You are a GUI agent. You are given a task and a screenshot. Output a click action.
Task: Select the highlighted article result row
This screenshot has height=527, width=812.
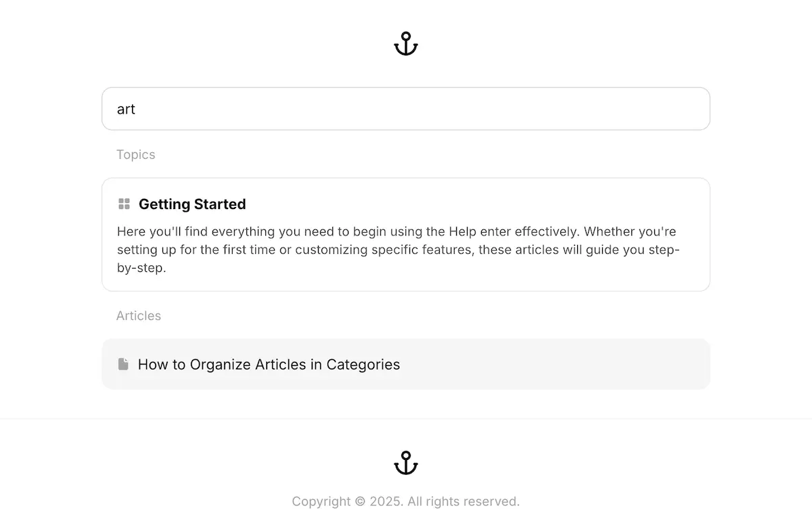coord(541,365)
